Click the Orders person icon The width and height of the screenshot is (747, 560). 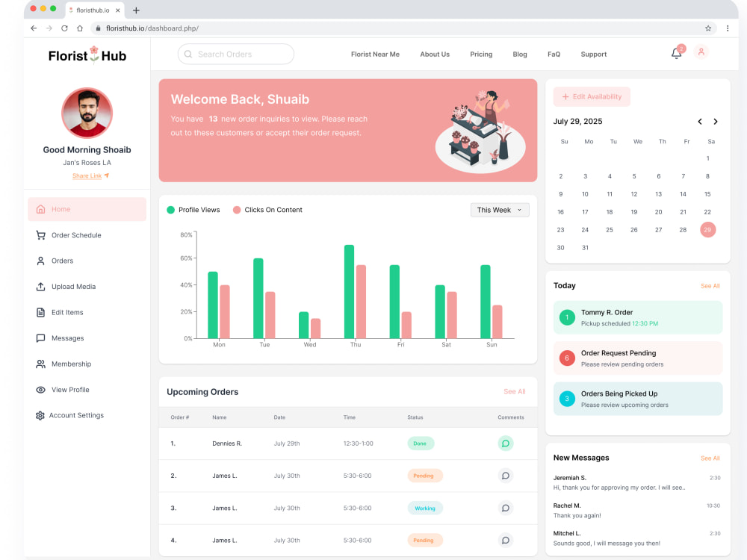40,261
